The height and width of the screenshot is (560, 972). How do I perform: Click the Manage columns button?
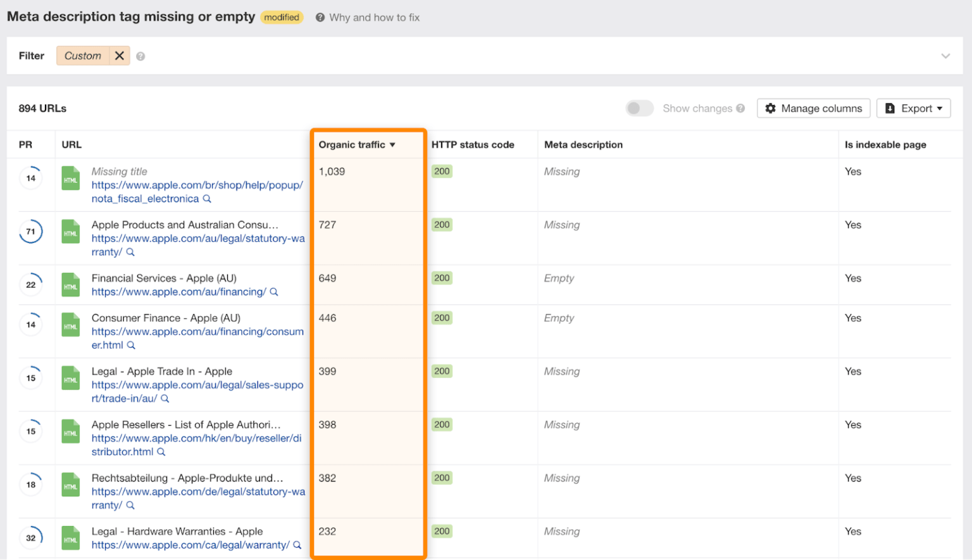pyautogui.click(x=813, y=108)
